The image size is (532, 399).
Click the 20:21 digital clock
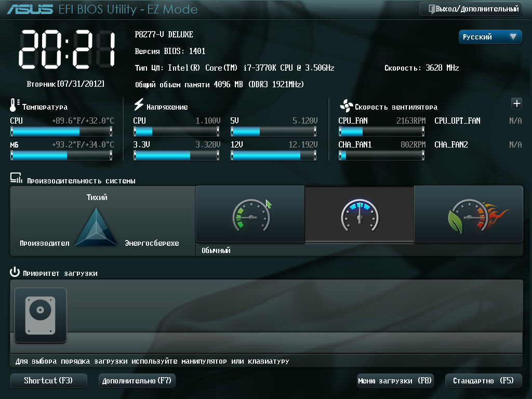click(x=67, y=49)
